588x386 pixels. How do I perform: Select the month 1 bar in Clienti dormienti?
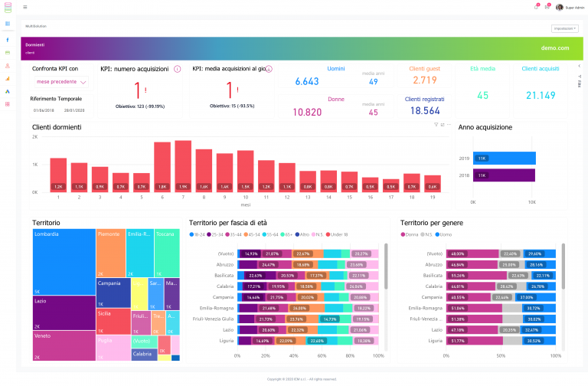pos(58,175)
